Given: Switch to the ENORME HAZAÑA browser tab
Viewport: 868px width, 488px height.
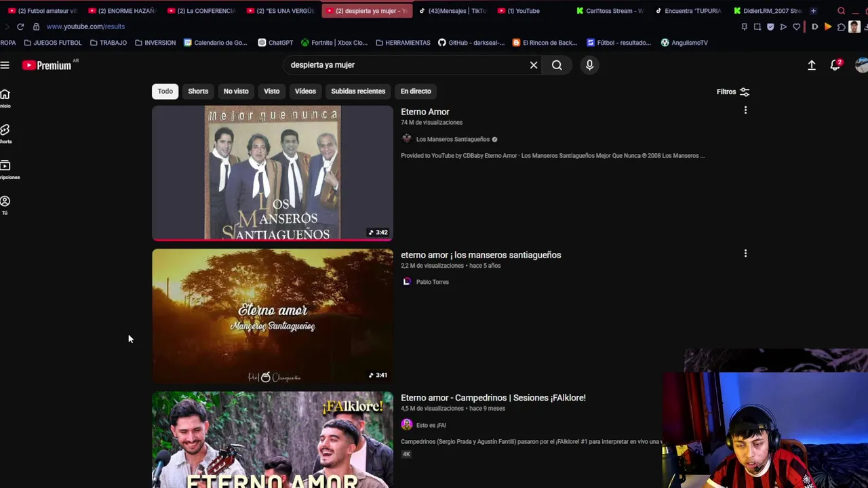Looking at the screenshot, I should 122,11.
